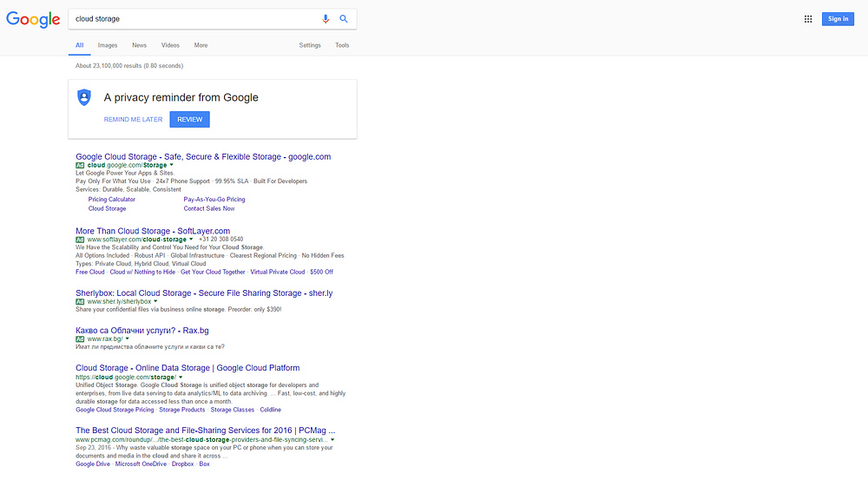This screenshot has height=480, width=868.
Task: Click REMIND ME LATER
Action: pyautogui.click(x=133, y=120)
